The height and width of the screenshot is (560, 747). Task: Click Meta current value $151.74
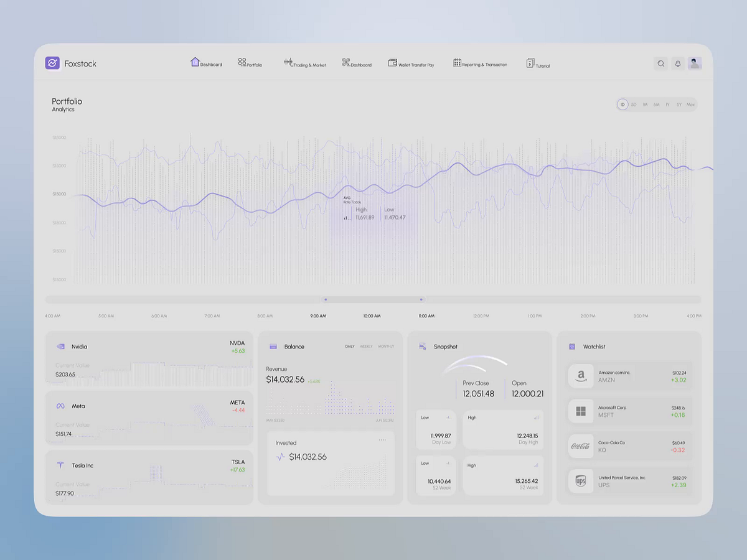point(63,434)
